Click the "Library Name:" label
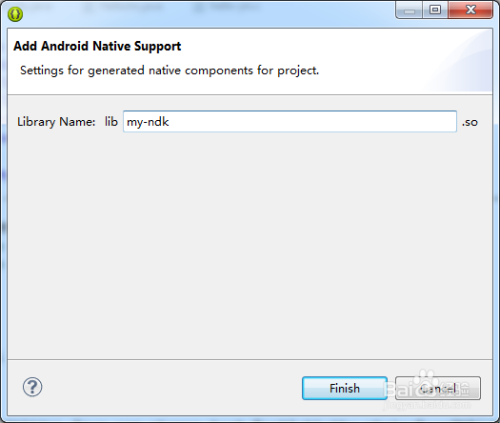This screenshot has height=423, width=500. (56, 122)
